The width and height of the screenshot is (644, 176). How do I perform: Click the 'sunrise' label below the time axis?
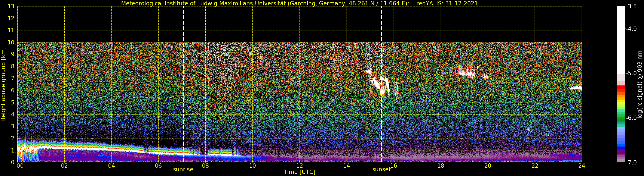click(x=183, y=170)
